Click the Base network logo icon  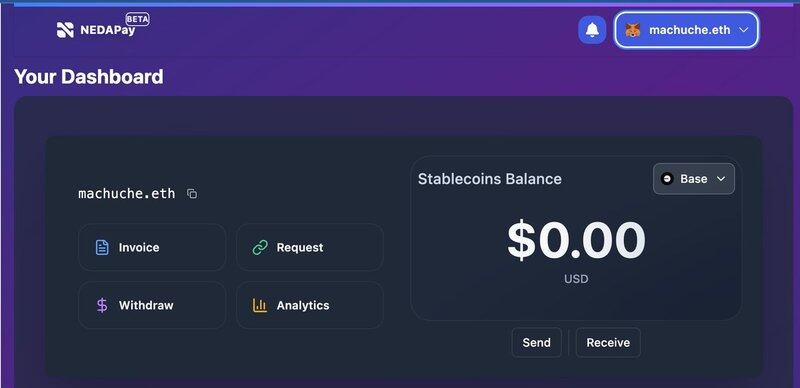(x=667, y=179)
